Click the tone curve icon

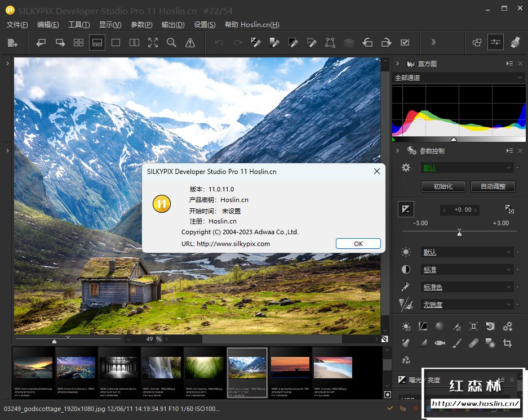pos(423,326)
